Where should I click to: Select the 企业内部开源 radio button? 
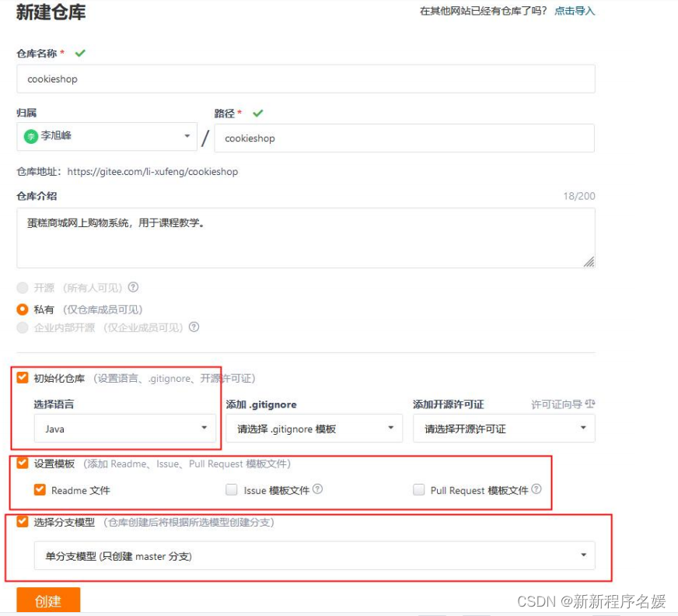click(23, 327)
